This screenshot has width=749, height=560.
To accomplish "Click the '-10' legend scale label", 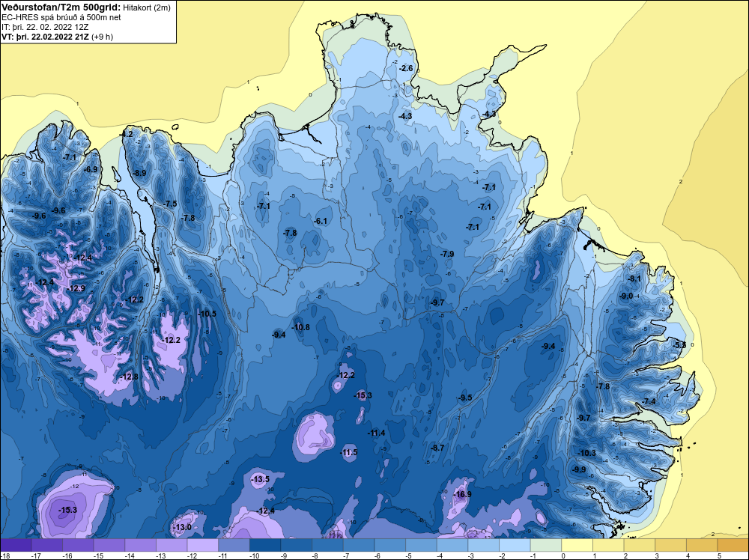I will [254, 556].
